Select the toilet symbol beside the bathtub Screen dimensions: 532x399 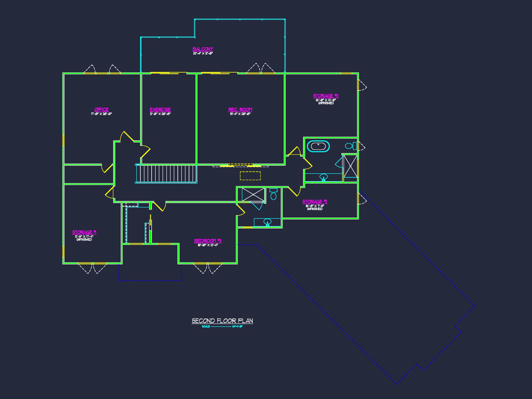[x=351, y=146]
